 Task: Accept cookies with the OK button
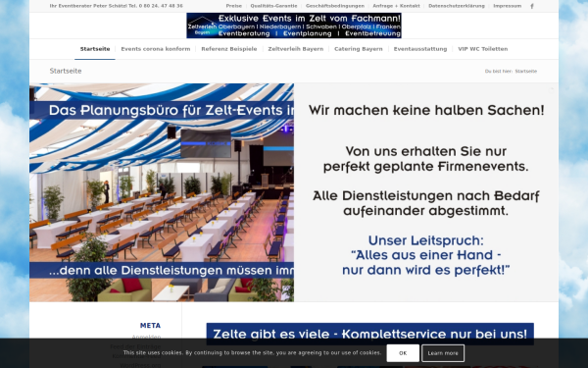tap(403, 353)
